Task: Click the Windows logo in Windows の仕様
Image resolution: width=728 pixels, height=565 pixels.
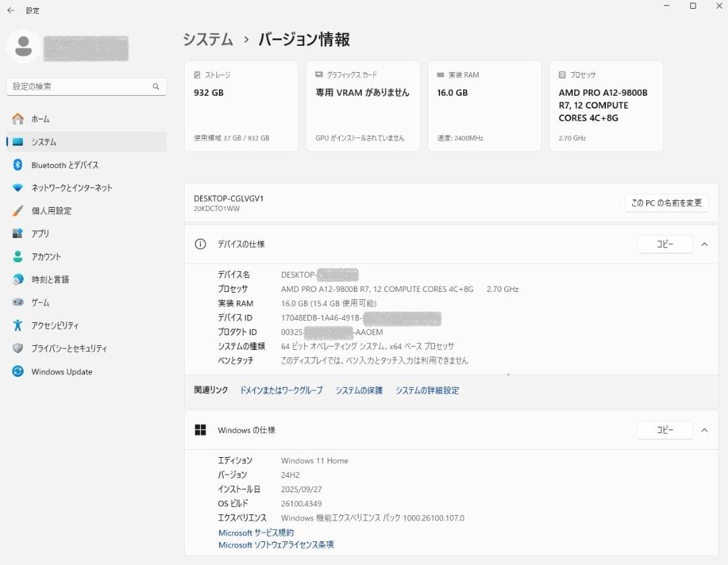Action: (200, 430)
